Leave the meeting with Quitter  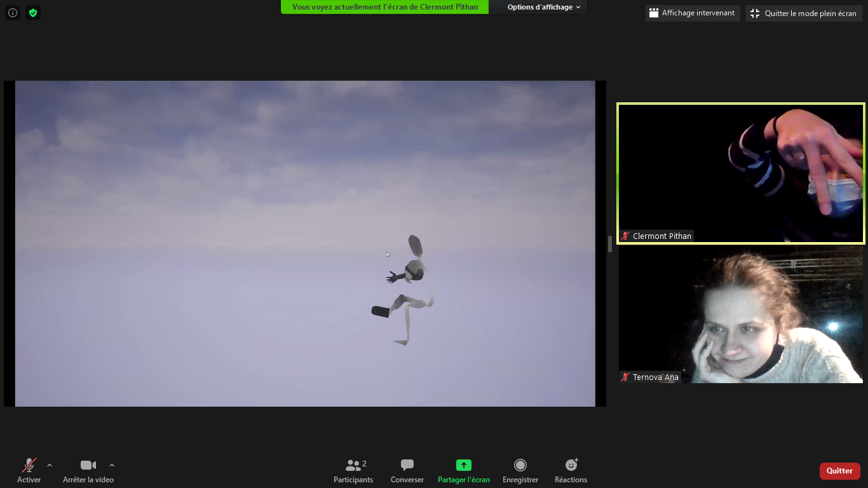[x=840, y=471]
